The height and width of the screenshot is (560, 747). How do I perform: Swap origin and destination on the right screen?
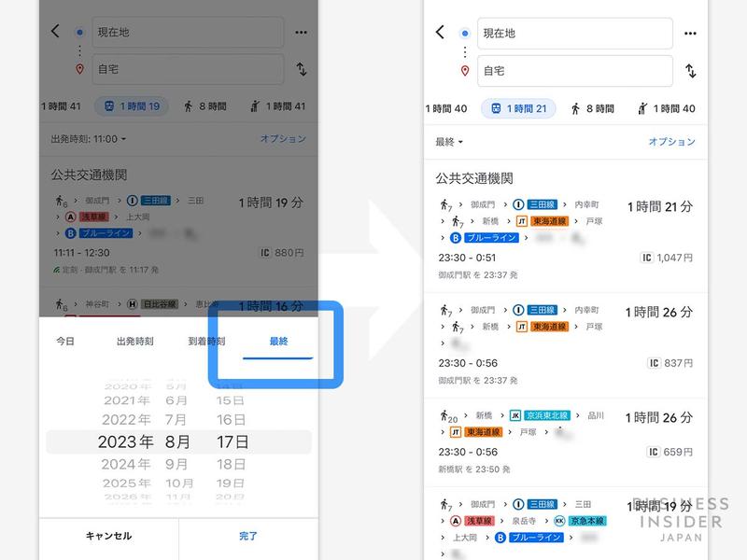[x=691, y=71]
